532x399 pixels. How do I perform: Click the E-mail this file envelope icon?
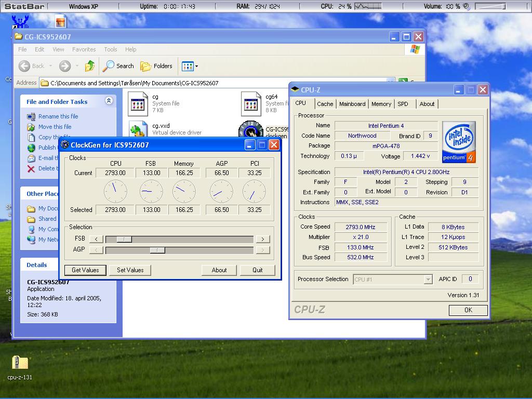pyautogui.click(x=31, y=158)
